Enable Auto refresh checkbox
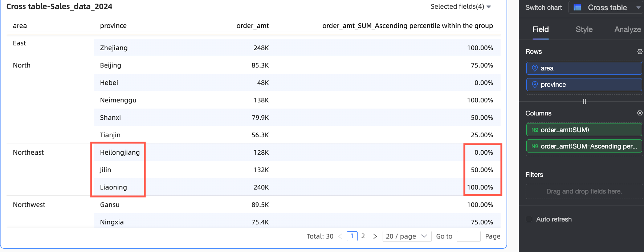644x252 pixels. click(x=529, y=219)
